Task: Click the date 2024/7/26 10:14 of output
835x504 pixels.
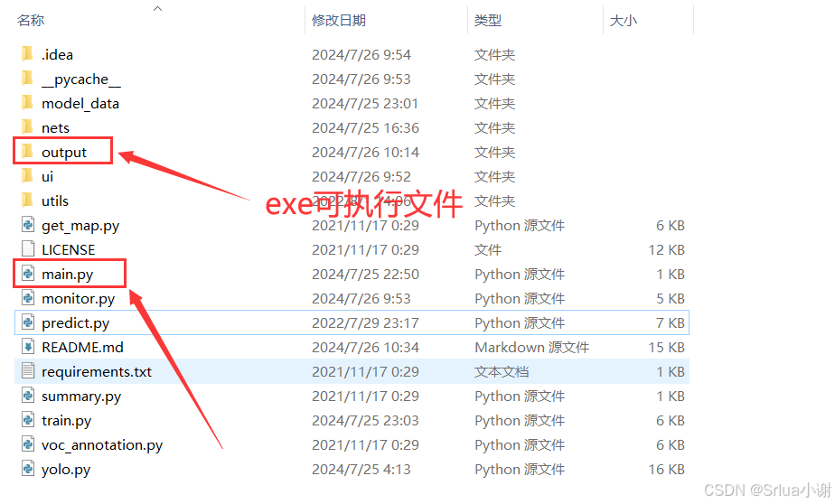Action: click(365, 153)
